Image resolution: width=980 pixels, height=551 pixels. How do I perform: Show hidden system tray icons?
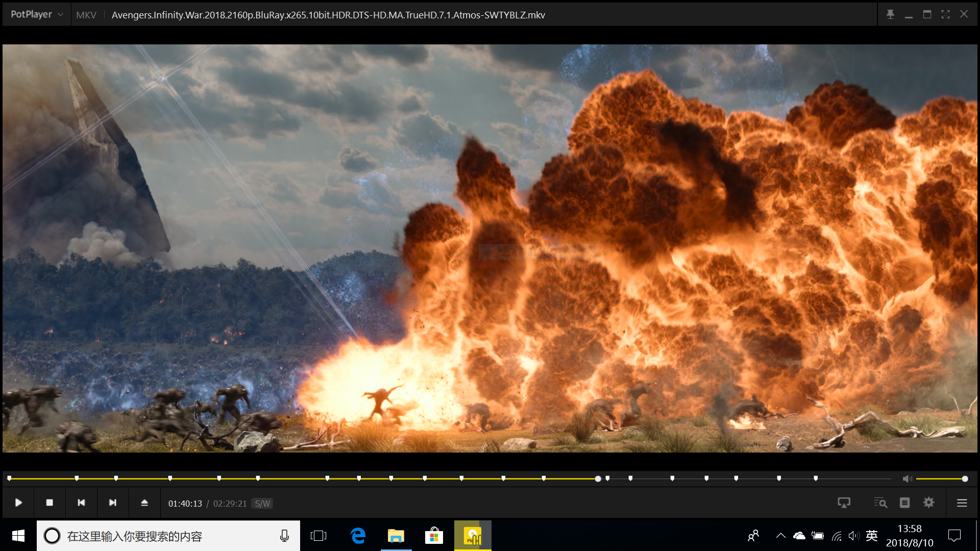780,536
